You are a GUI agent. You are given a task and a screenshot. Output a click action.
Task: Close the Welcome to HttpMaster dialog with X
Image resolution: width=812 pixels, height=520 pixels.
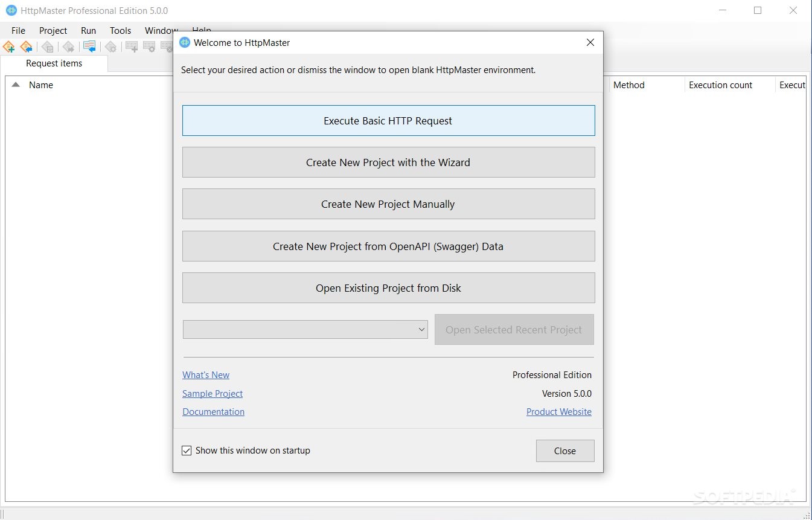[590, 42]
